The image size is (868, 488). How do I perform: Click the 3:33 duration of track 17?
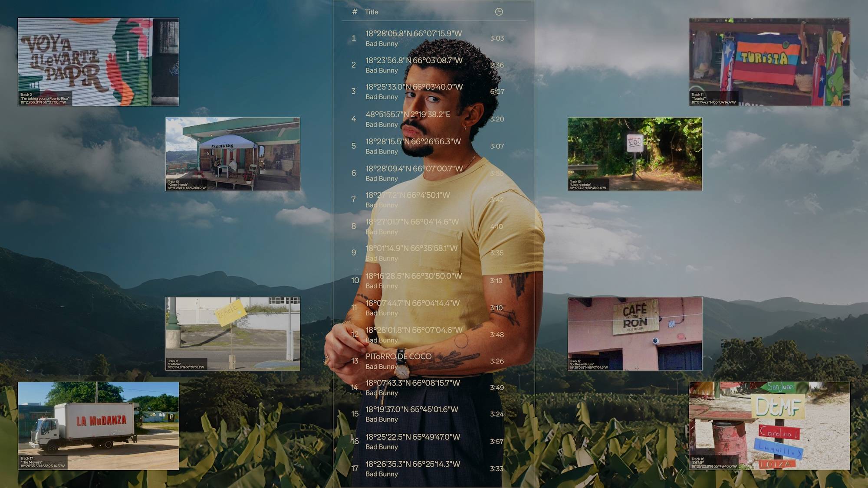click(497, 469)
